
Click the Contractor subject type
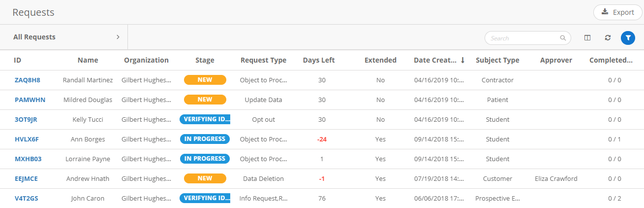497,80
